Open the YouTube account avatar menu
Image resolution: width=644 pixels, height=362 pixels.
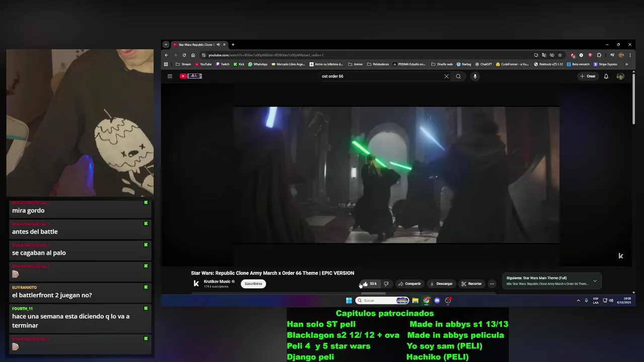tap(620, 76)
